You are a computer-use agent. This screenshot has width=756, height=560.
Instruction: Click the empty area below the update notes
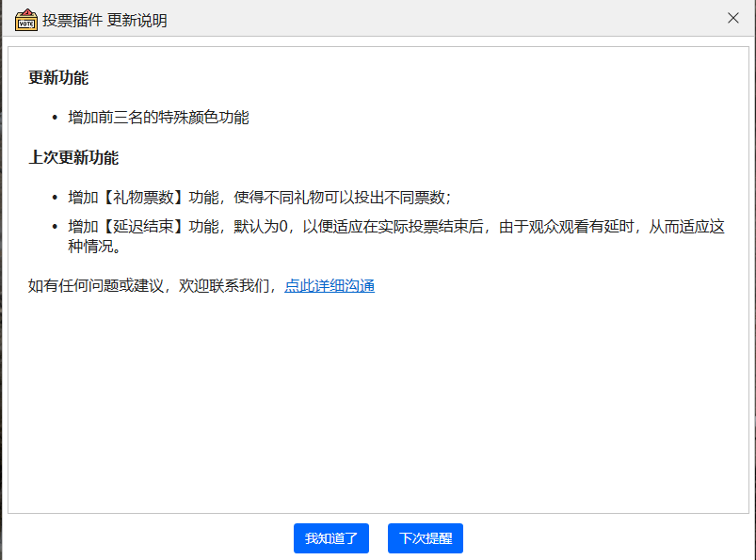click(377, 405)
